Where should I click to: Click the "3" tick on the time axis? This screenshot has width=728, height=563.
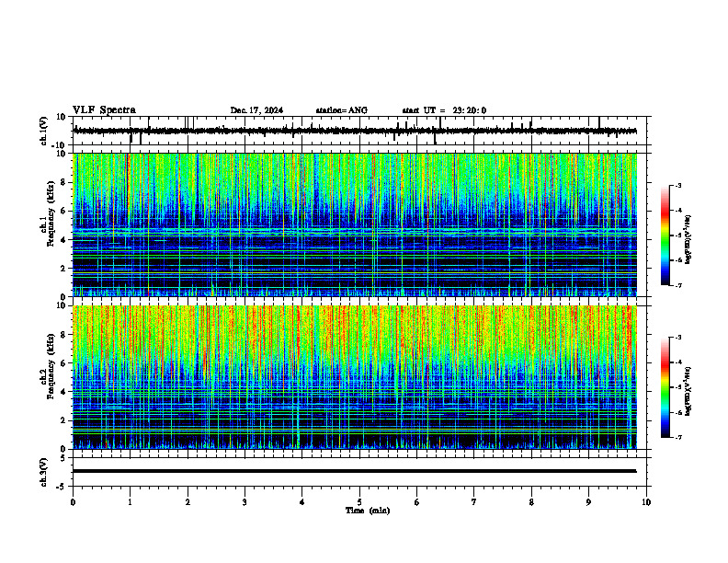245,502
